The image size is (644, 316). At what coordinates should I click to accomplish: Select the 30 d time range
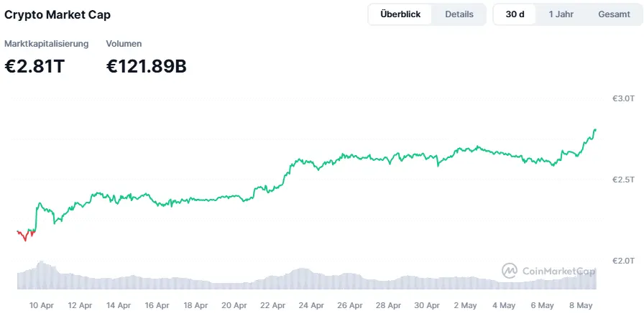point(515,14)
